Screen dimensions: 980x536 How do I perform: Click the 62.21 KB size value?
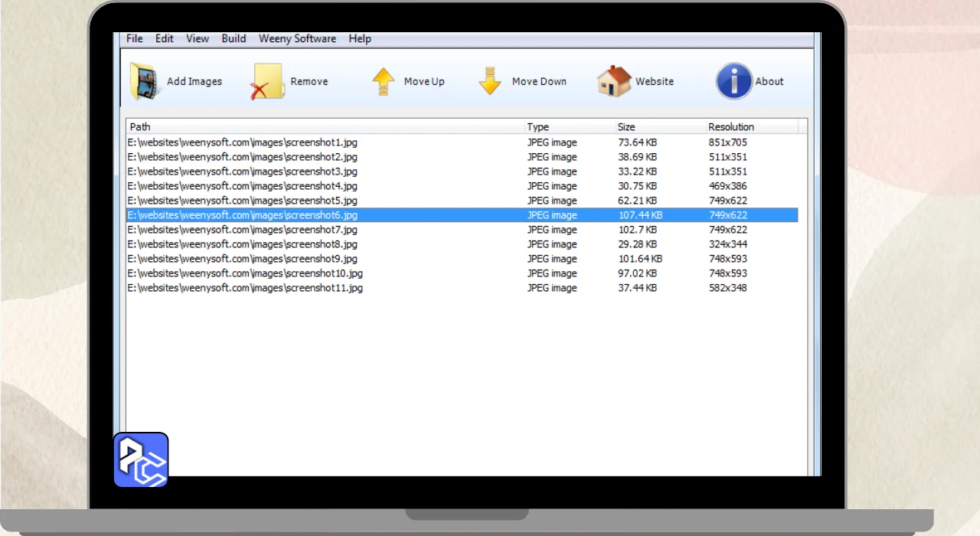tap(638, 201)
